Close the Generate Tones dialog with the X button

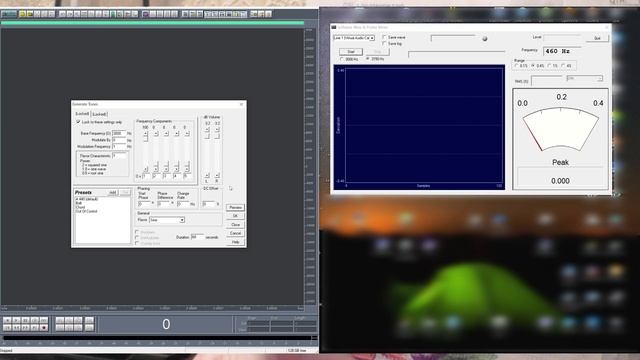(x=242, y=104)
